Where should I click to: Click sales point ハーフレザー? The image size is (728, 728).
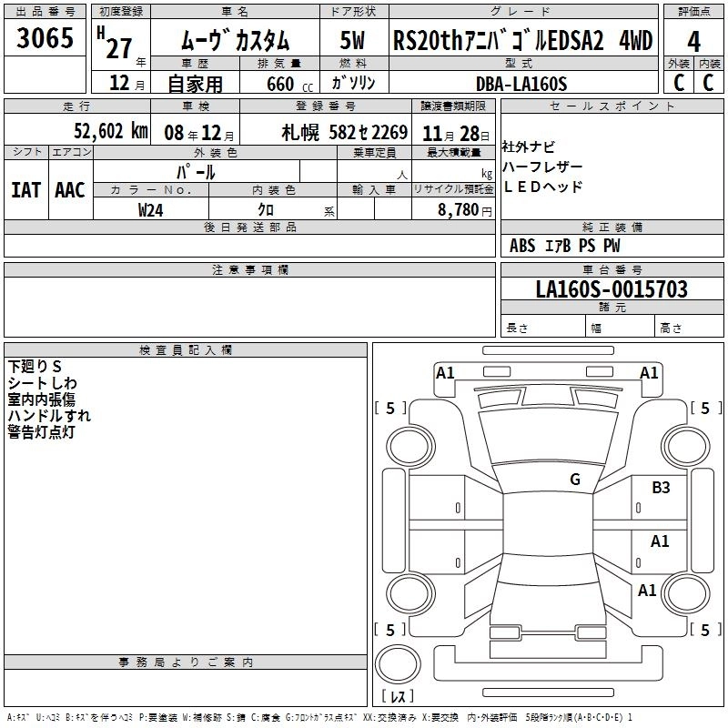[542, 167]
